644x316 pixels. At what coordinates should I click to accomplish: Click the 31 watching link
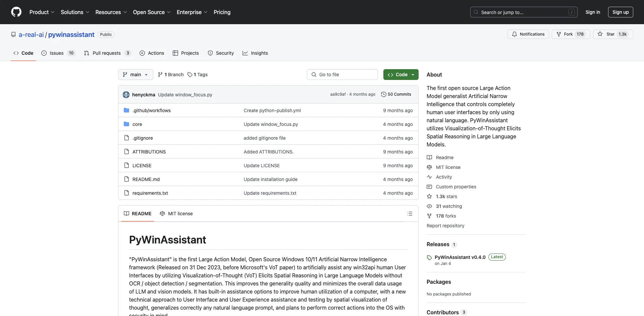click(444, 206)
